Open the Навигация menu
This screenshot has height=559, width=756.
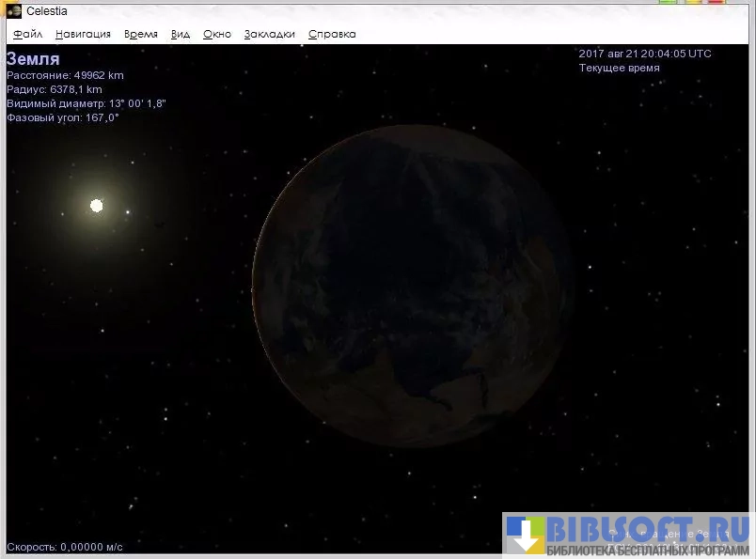(x=83, y=34)
